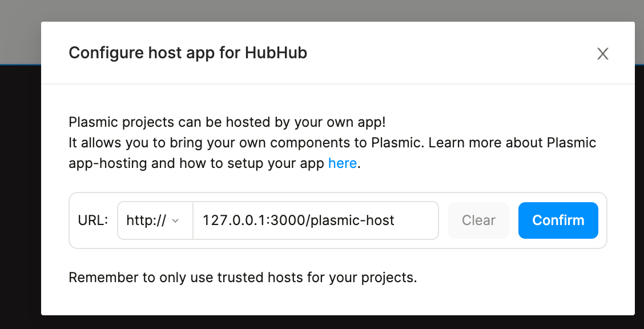
Task: Click the 'http://' text in the selector
Action: [x=146, y=220]
